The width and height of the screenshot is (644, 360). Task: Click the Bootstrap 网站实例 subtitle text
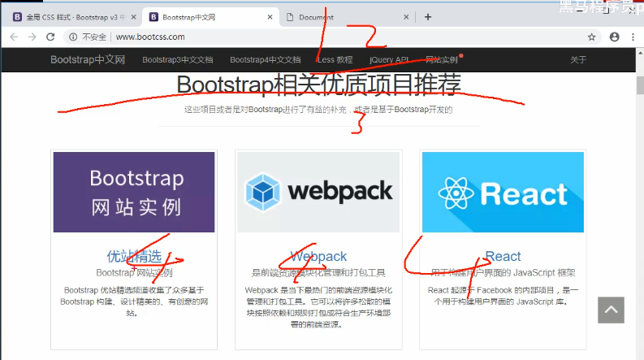[134, 272]
